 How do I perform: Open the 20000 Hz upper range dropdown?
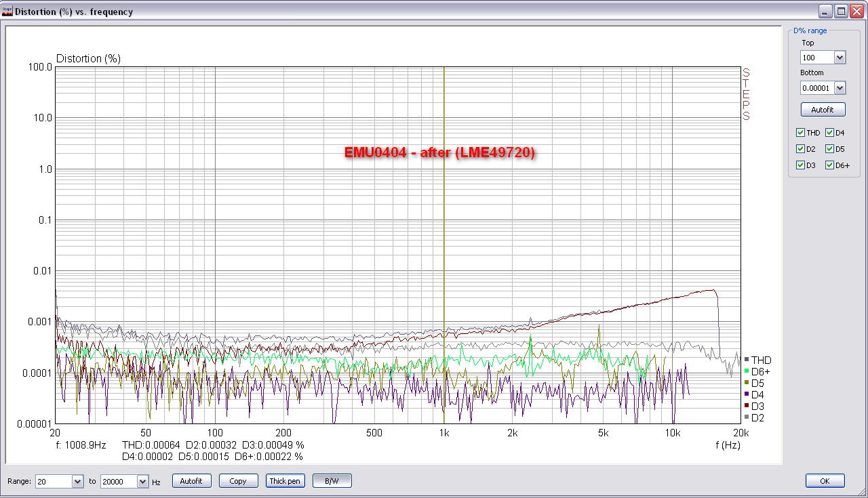[x=143, y=481]
